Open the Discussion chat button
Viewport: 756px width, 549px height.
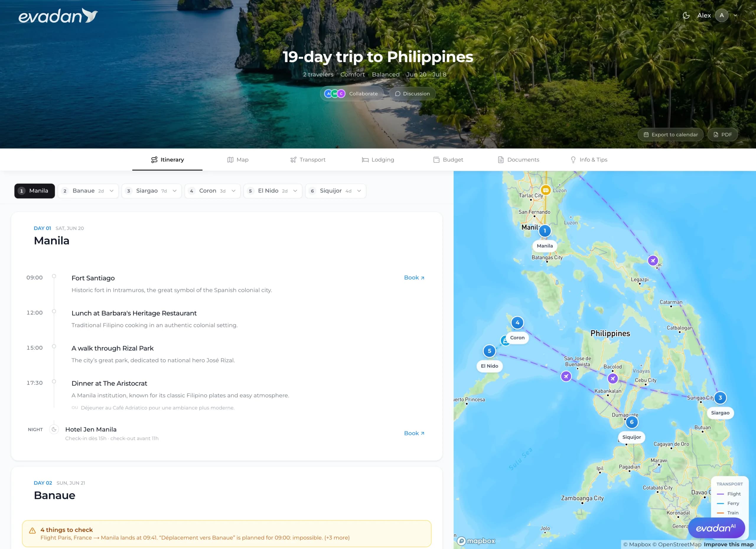pos(412,94)
